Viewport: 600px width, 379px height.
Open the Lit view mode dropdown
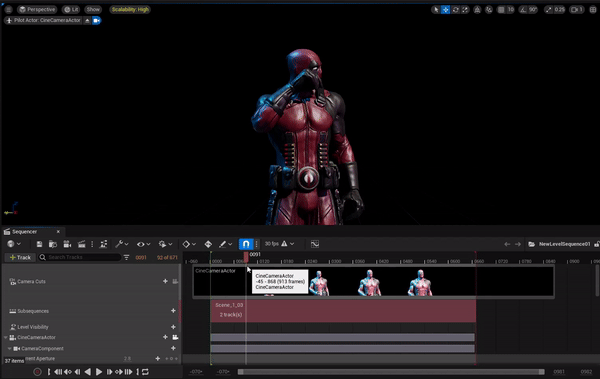71,10
